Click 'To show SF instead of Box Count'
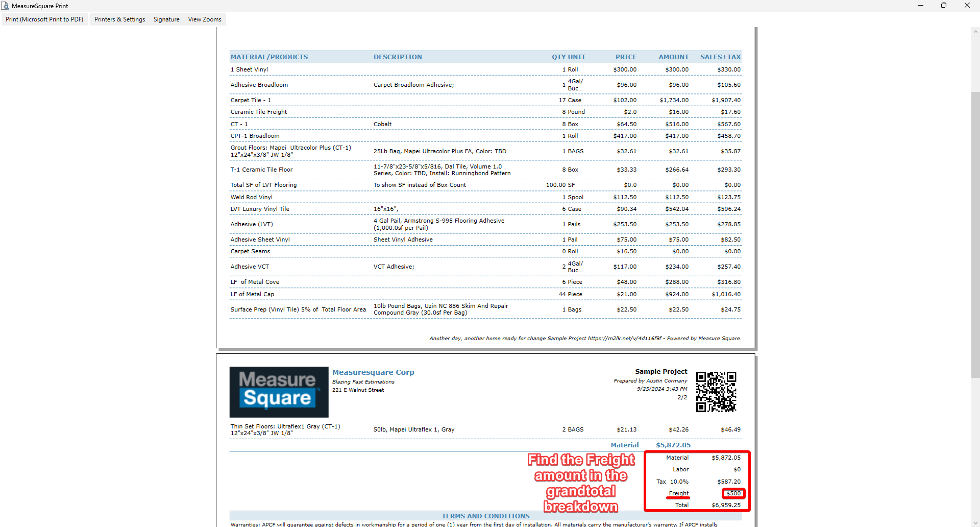This screenshot has height=527, width=980. click(x=420, y=185)
